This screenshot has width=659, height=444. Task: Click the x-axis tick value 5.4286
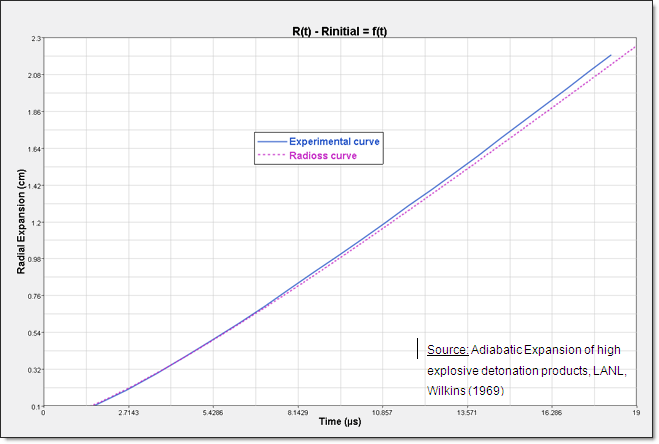point(214,412)
